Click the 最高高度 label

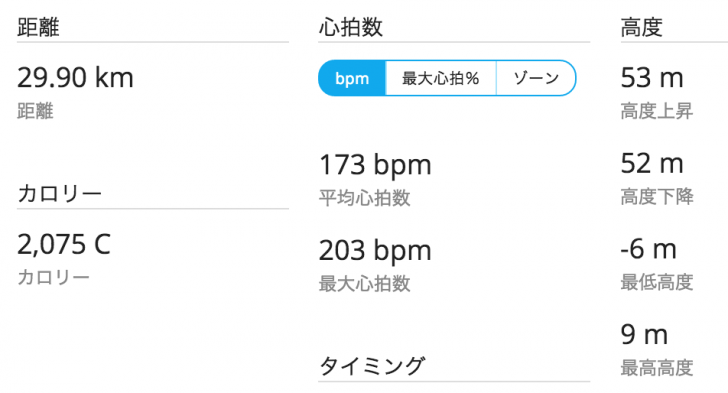(x=656, y=368)
